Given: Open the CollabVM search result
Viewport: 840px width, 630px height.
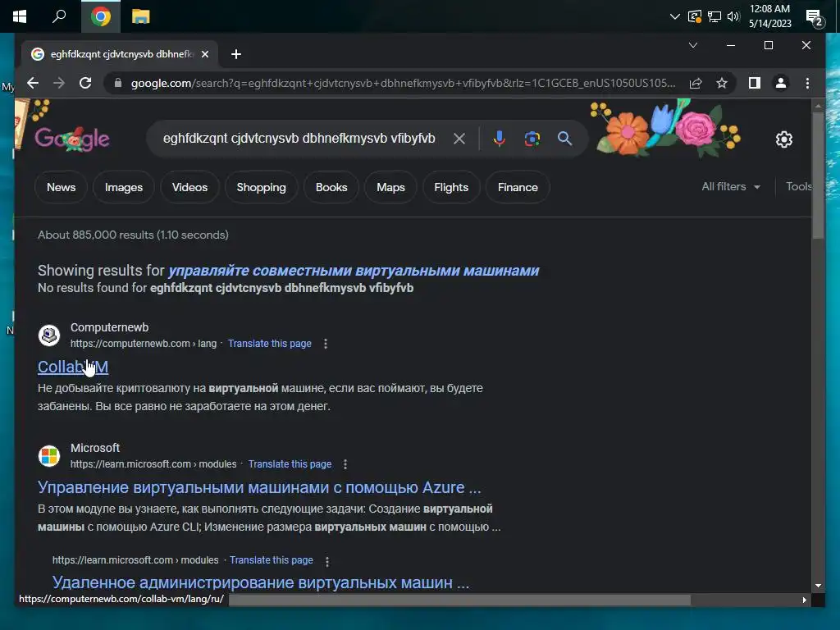Looking at the screenshot, I should pyautogui.click(x=73, y=367).
